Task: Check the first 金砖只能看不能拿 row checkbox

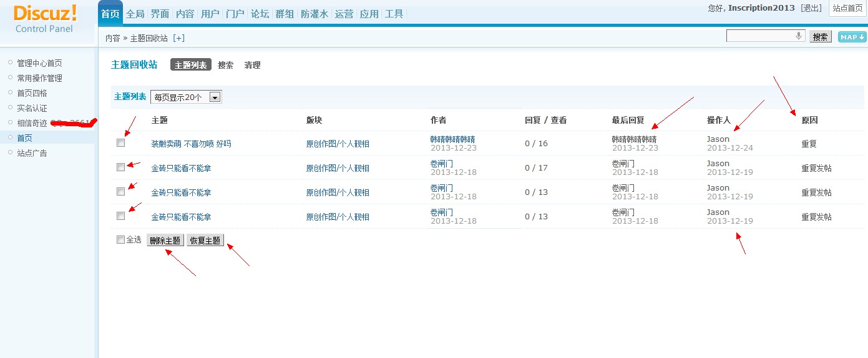Action: tap(121, 167)
